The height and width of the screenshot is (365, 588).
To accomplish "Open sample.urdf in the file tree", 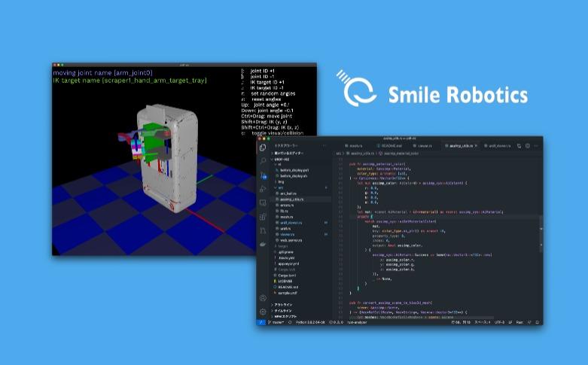I will (288, 293).
